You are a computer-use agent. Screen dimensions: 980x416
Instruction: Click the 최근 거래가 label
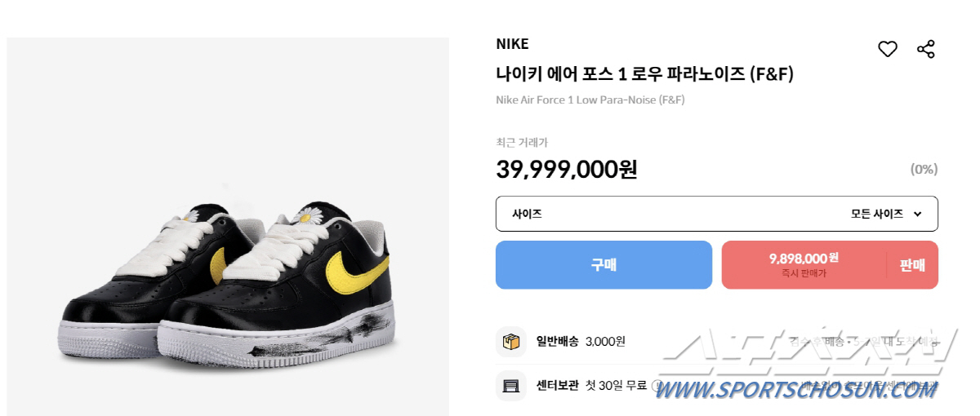coord(522,143)
